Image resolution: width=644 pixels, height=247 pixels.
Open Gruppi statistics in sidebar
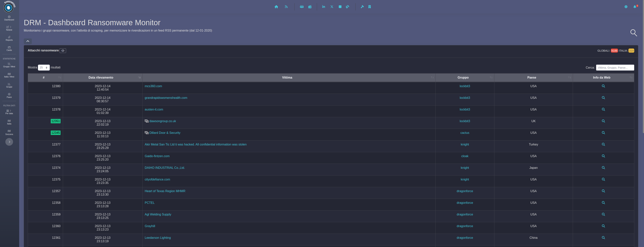click(x=9, y=86)
